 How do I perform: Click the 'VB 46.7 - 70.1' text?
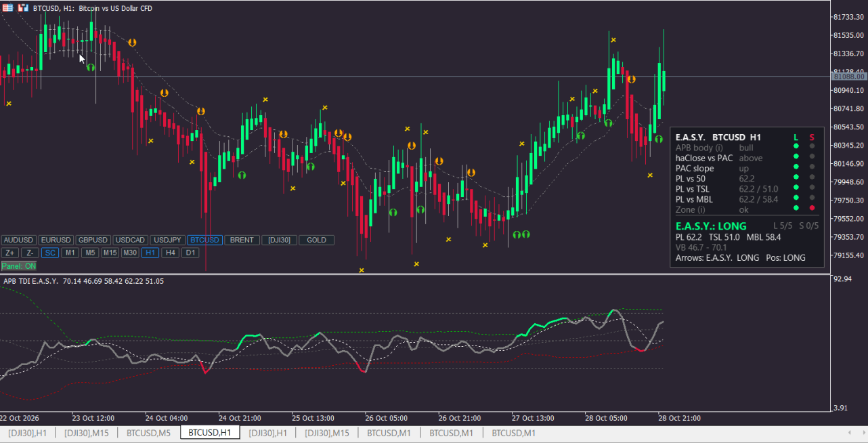coord(701,247)
